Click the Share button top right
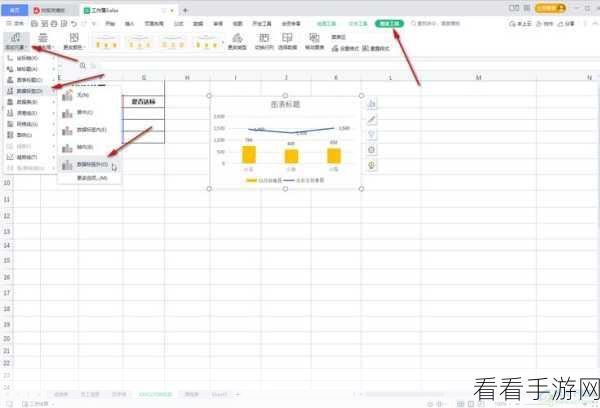This screenshot has height=408, width=600. [567, 24]
